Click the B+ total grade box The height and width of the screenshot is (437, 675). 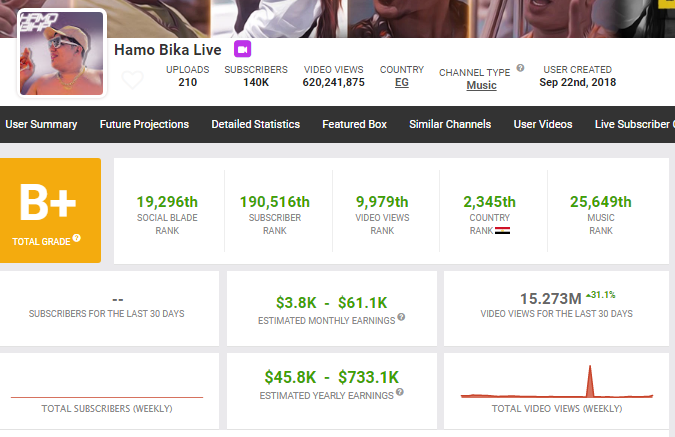50,210
